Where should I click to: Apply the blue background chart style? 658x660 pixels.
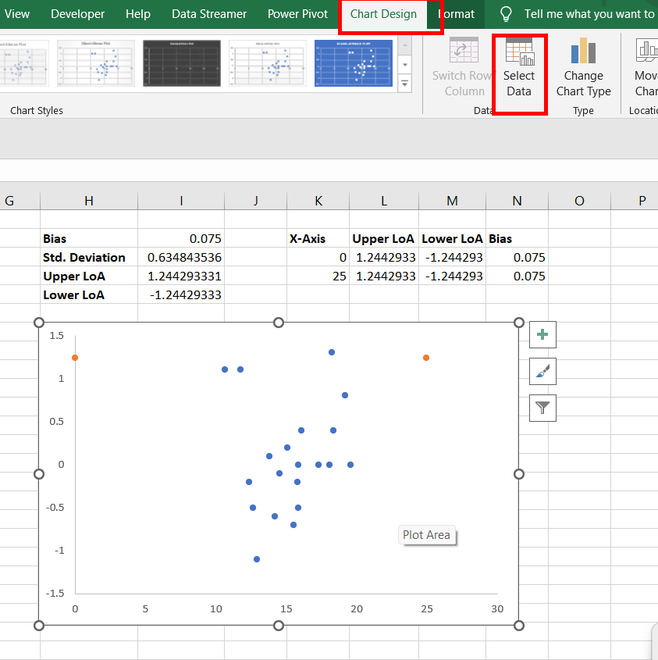point(354,64)
